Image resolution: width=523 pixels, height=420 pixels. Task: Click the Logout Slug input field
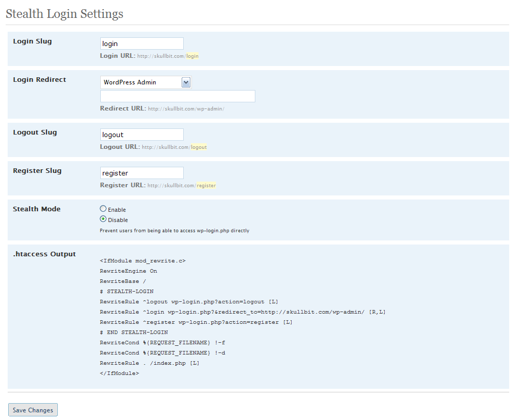click(142, 135)
